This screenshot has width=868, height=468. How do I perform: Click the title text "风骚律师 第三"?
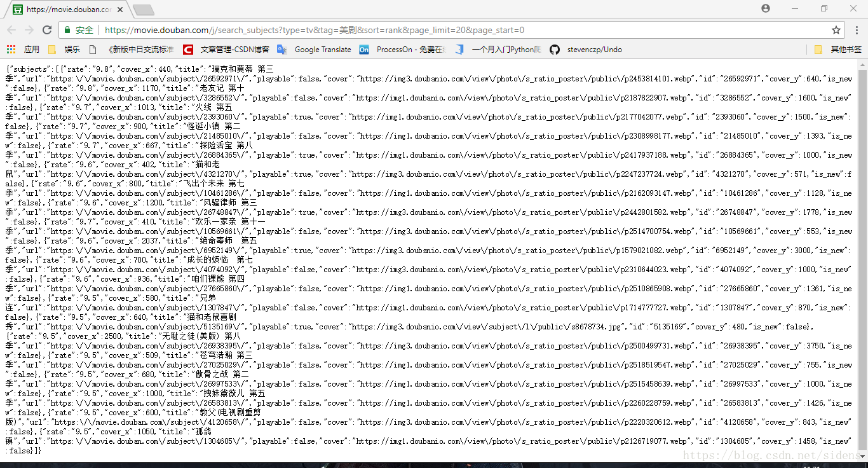click(231, 202)
